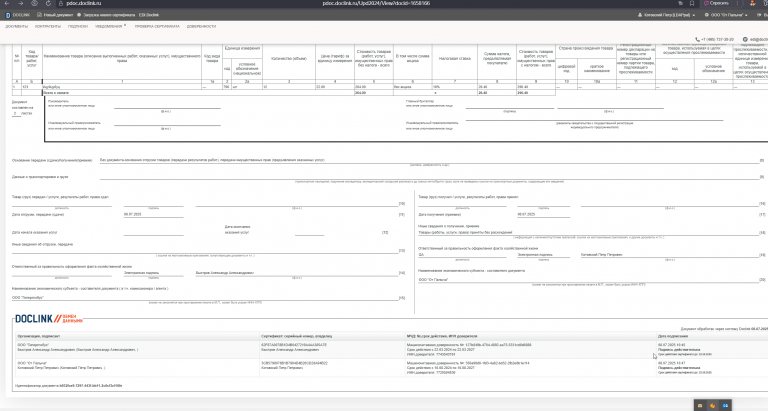Click the phone icon near the support number
768x411 pixels.
tap(697, 39)
